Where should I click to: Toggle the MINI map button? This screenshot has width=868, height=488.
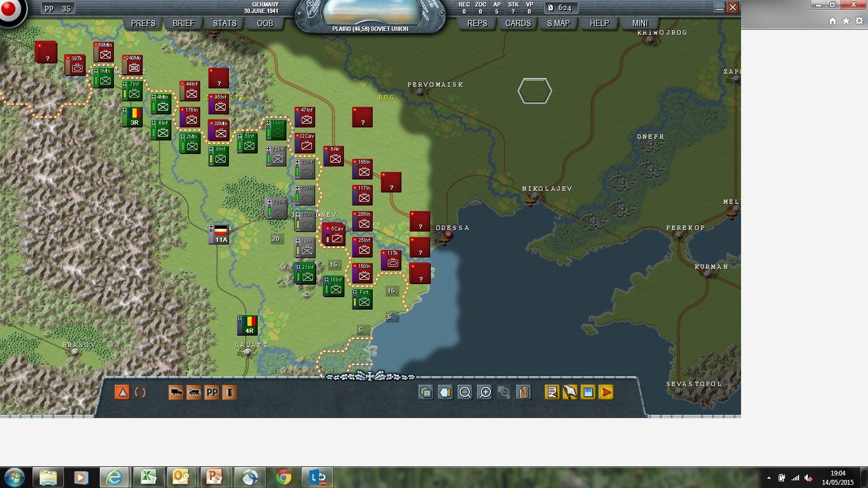pyautogui.click(x=640, y=23)
